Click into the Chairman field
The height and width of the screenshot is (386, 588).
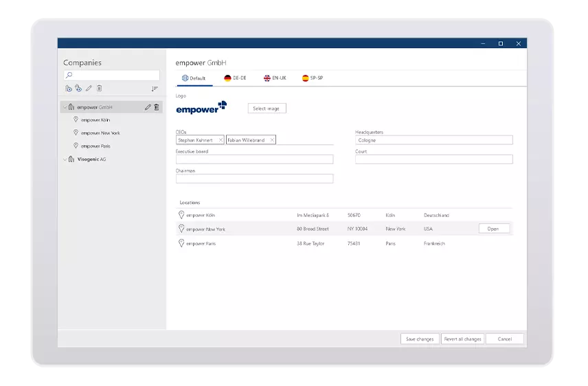[254, 179]
